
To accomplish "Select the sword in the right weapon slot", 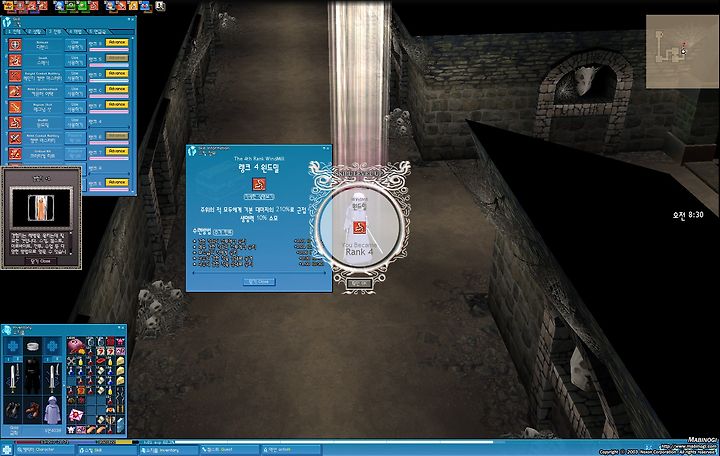I will [52, 379].
